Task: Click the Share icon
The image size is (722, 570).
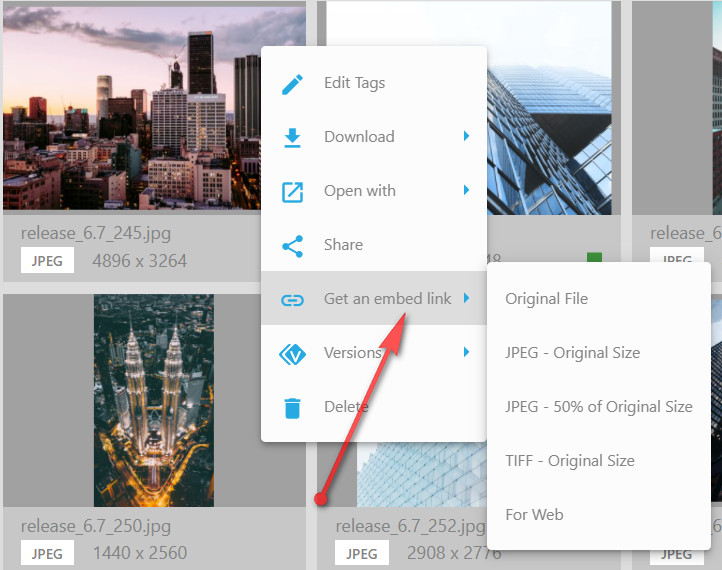Action: [x=292, y=245]
